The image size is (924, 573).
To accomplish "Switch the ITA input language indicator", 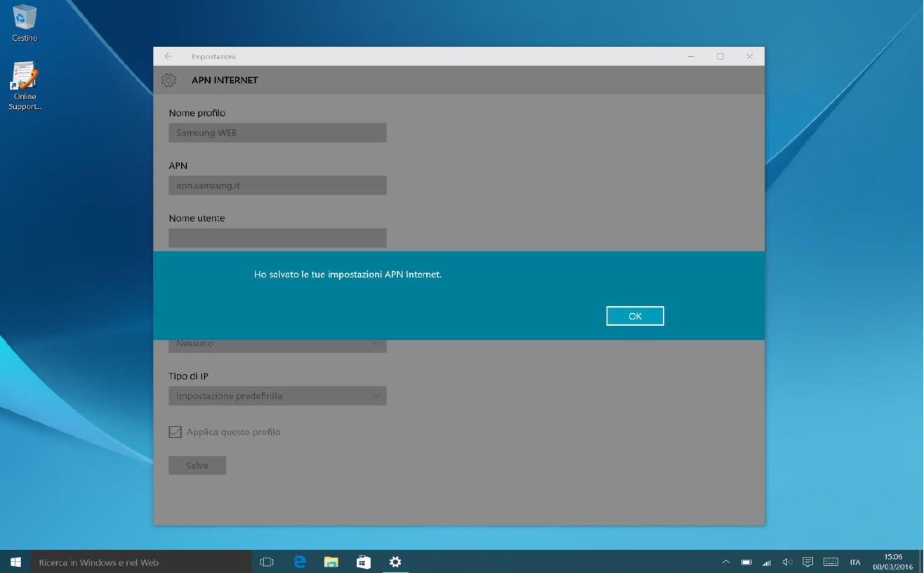I will [x=855, y=562].
